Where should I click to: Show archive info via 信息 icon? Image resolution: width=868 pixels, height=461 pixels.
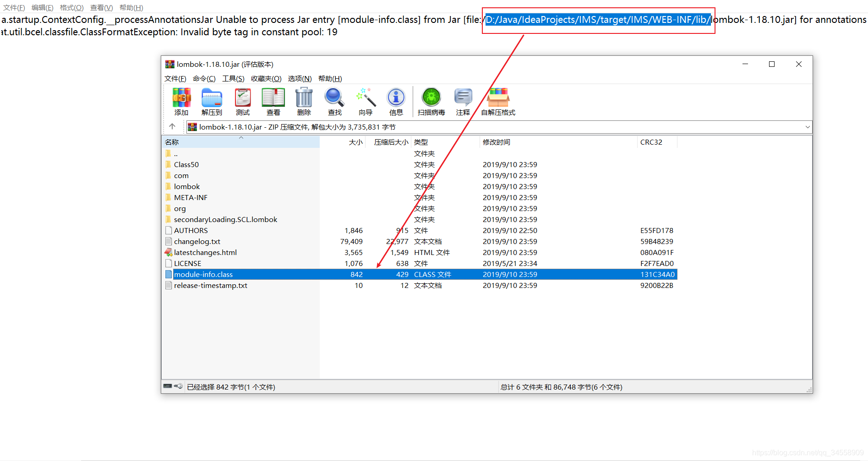(396, 102)
